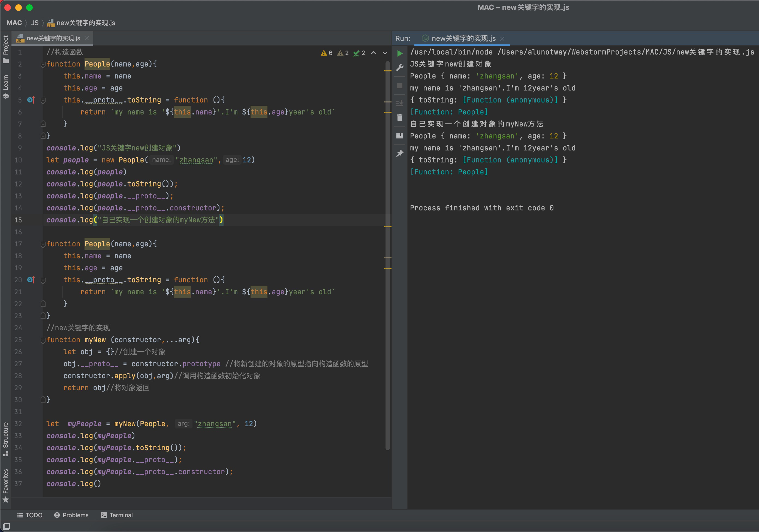Image resolution: width=759 pixels, height=532 pixels.
Task: Toggle tool window quick access icon
Action: (x=6, y=526)
